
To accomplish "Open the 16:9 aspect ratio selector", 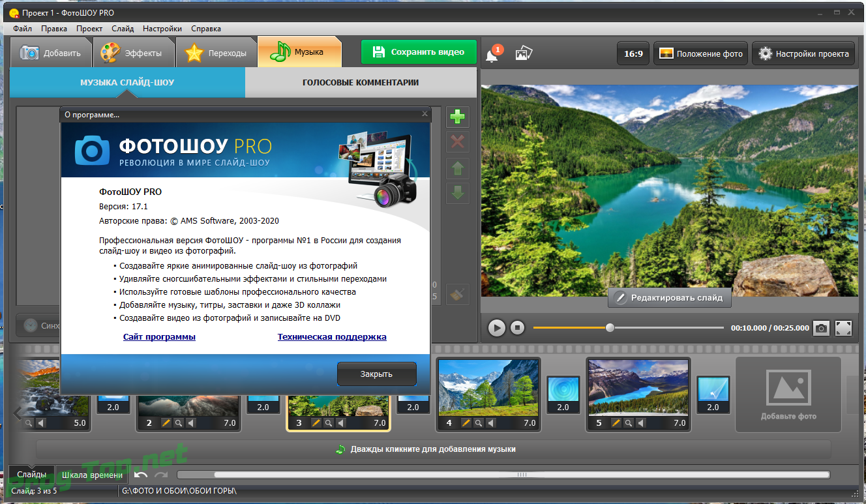I will click(634, 54).
